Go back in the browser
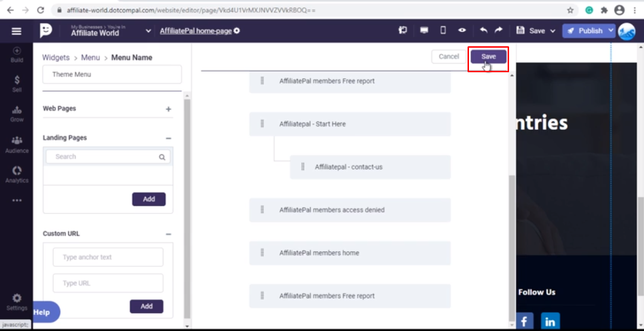 [10, 10]
